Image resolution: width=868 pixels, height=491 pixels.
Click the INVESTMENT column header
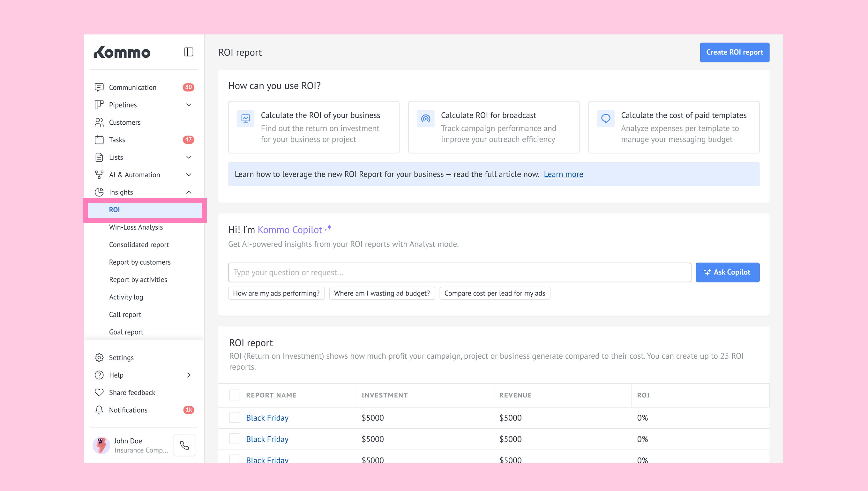tap(385, 395)
